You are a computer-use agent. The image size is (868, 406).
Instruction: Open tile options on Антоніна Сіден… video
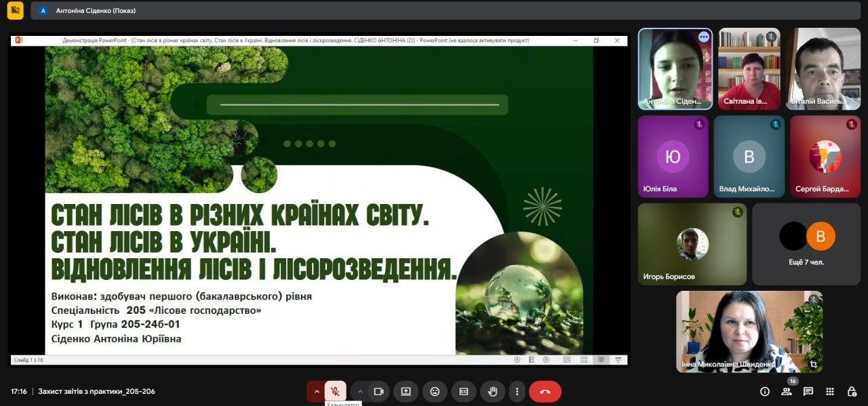(704, 37)
